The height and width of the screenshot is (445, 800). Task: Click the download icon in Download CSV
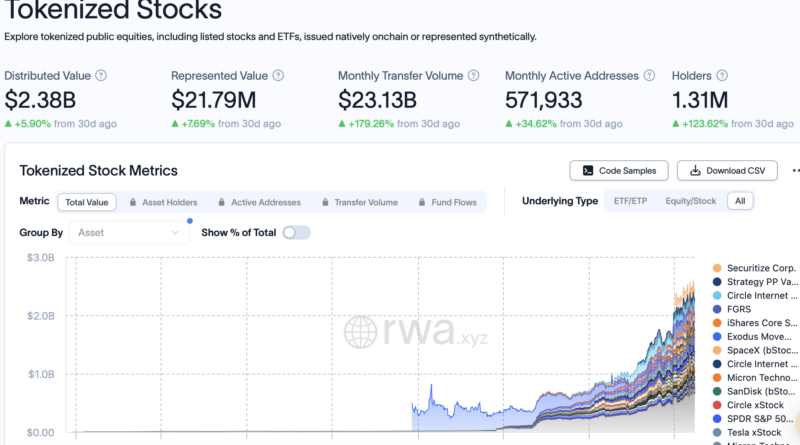click(x=695, y=170)
